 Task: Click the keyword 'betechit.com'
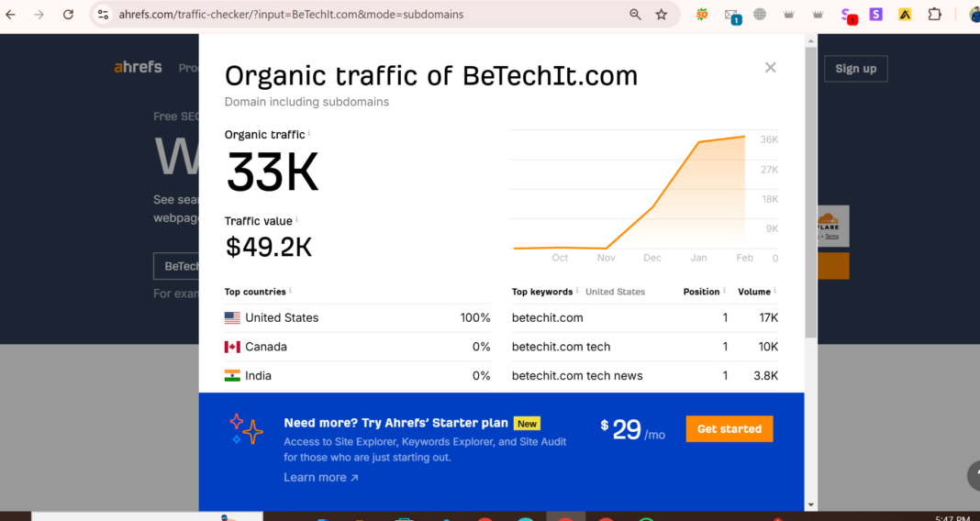click(548, 318)
